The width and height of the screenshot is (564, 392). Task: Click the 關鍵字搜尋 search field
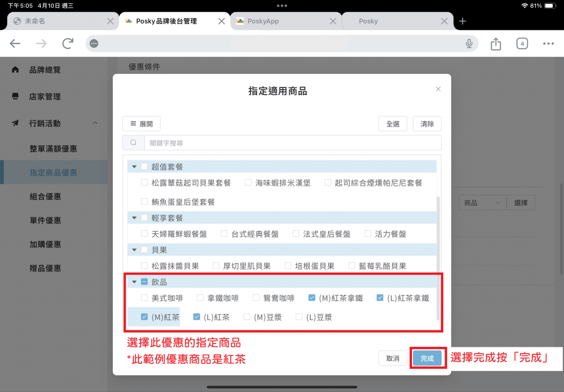[293, 143]
